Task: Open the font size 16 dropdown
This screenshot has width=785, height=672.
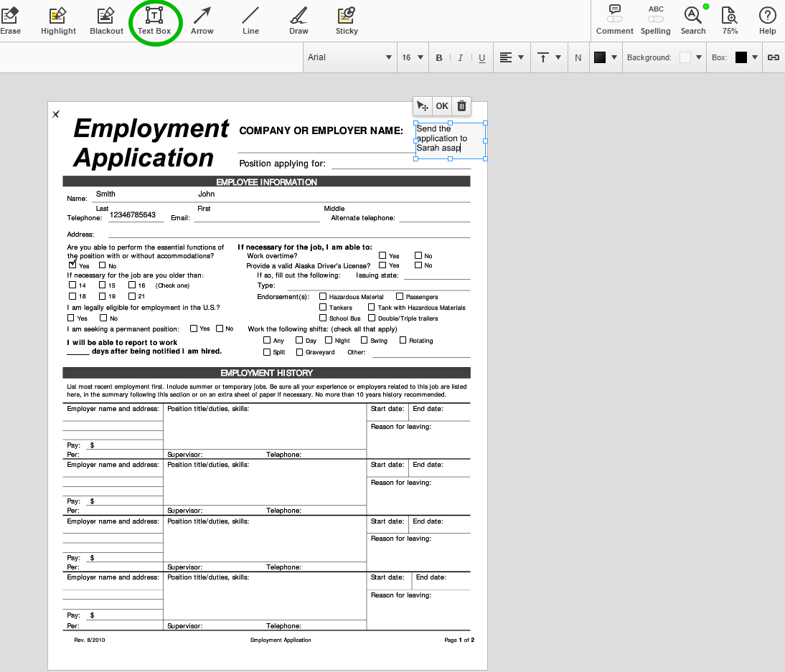Action: (x=413, y=57)
